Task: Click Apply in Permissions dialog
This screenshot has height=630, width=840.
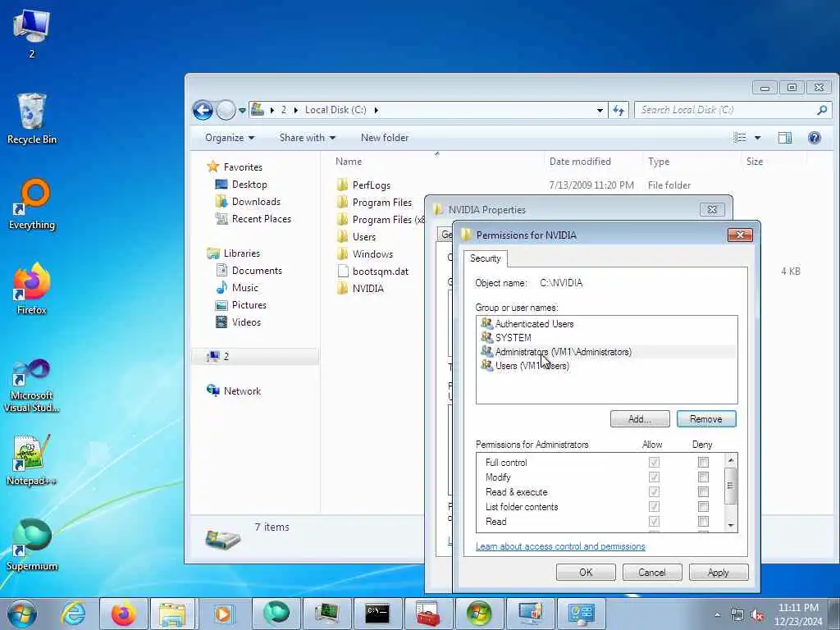Action: point(719,572)
